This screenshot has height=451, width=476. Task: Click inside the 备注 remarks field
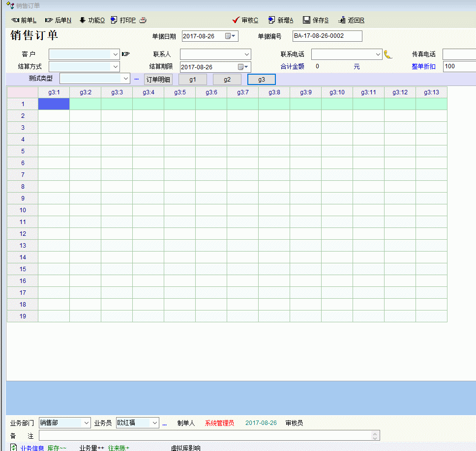point(204,436)
